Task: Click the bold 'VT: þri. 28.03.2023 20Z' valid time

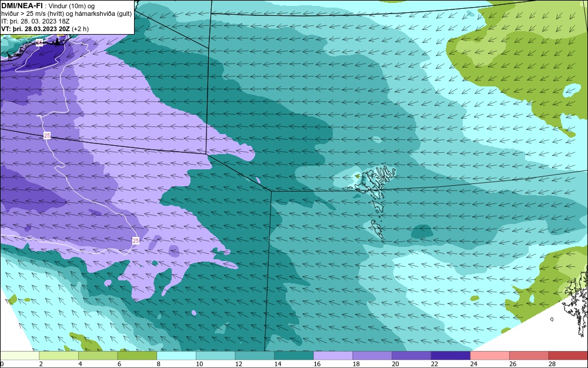Action: click(35, 29)
